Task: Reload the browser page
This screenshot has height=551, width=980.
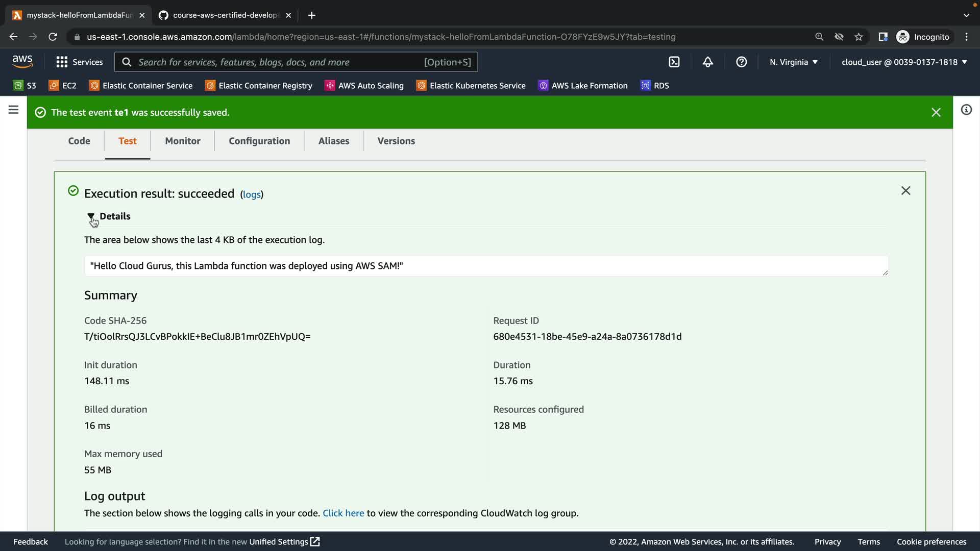Action: tap(53, 37)
